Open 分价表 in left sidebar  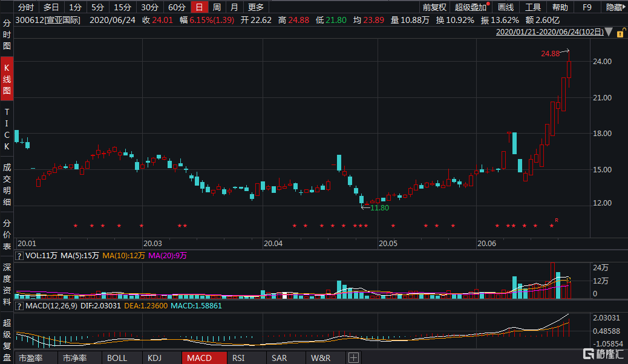tap(7, 234)
